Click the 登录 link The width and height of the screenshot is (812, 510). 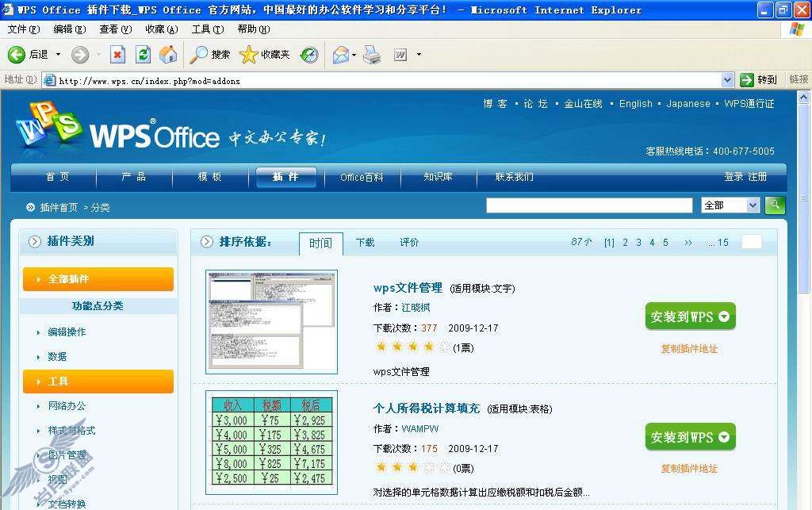pos(733,177)
